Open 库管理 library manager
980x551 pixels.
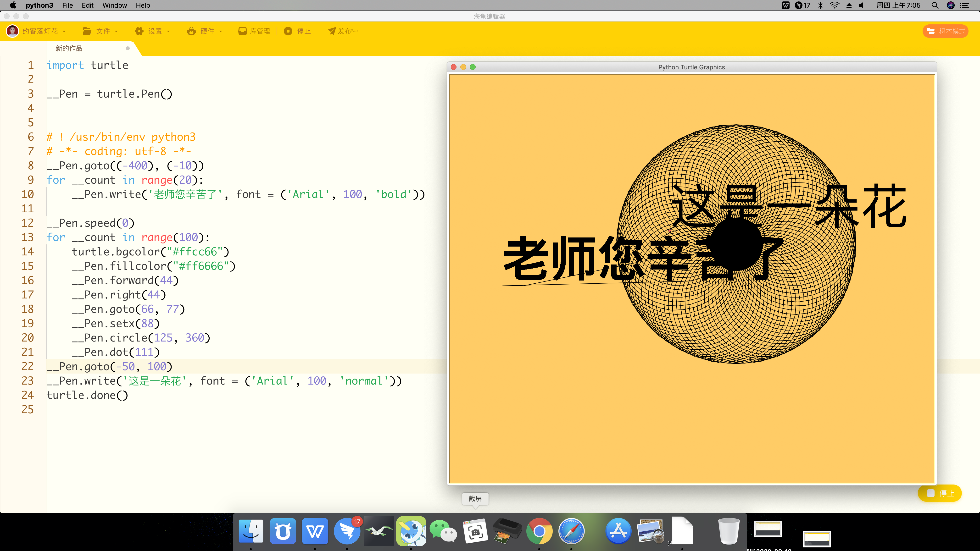[254, 31]
